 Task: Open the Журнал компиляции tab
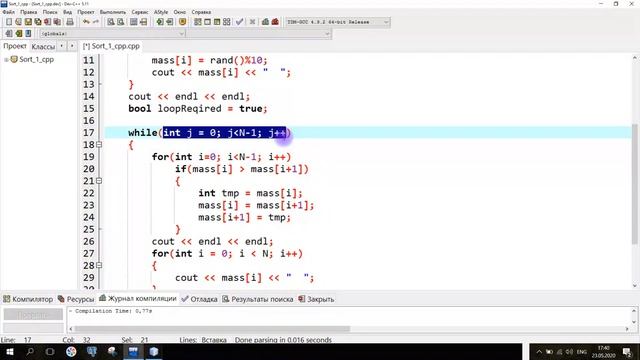(x=138, y=299)
